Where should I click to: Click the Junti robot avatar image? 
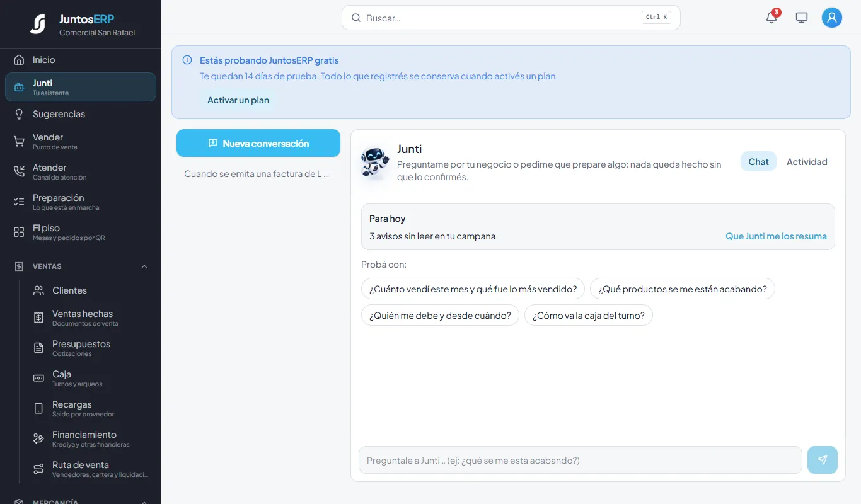coord(375,162)
